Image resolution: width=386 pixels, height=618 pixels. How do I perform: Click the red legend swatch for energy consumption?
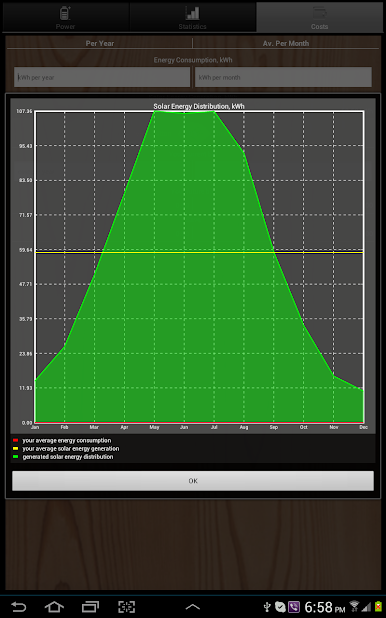(15, 441)
